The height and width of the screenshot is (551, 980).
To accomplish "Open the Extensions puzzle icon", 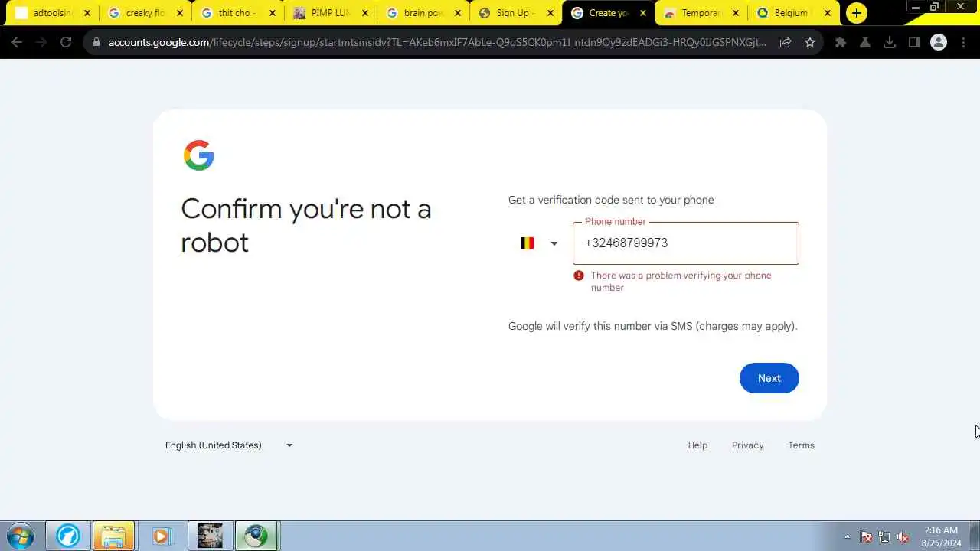I will tap(841, 43).
